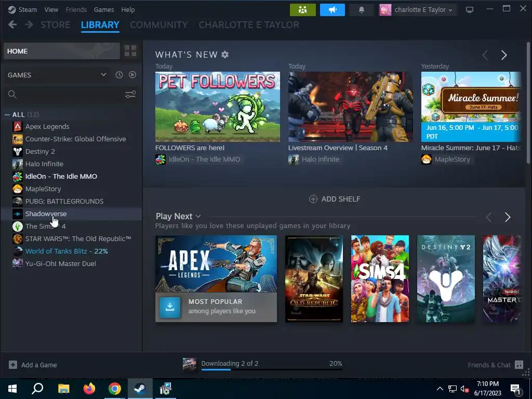Show hidden system tray icons
Screen dimensions: 532x399
[x=440, y=389]
